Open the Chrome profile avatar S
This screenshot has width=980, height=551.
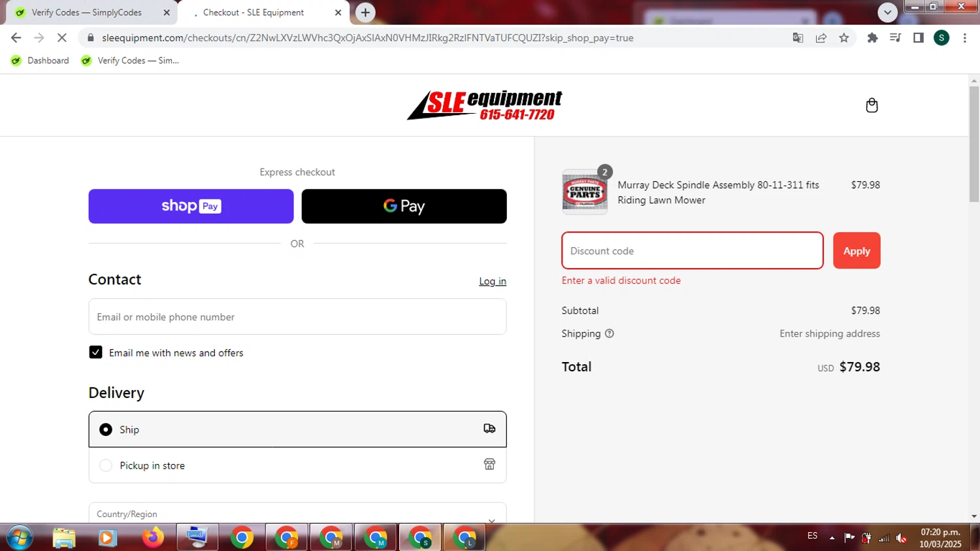(941, 38)
